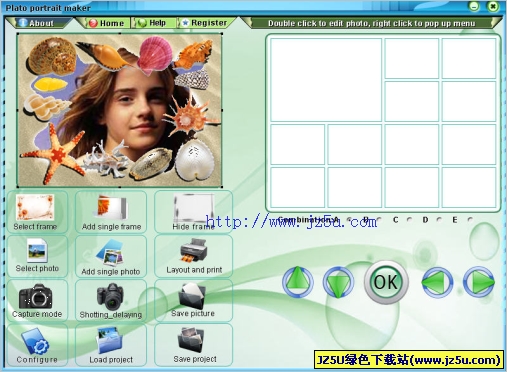
Task: Click Save picture
Action: tap(193, 300)
